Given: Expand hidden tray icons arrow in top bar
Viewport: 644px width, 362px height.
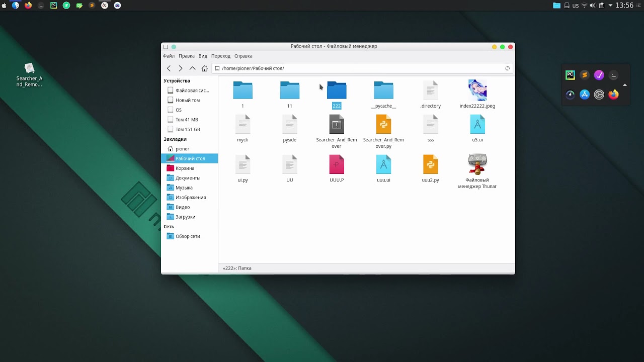Looking at the screenshot, I should tap(610, 6).
